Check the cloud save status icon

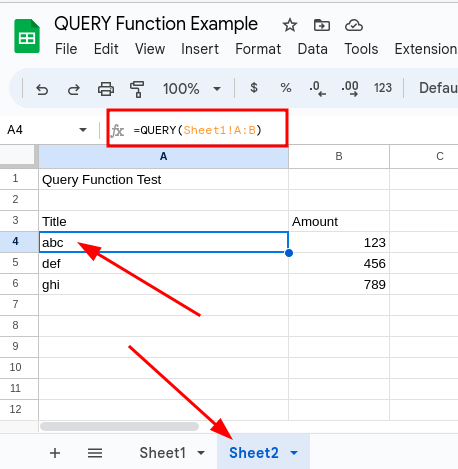pos(354,25)
